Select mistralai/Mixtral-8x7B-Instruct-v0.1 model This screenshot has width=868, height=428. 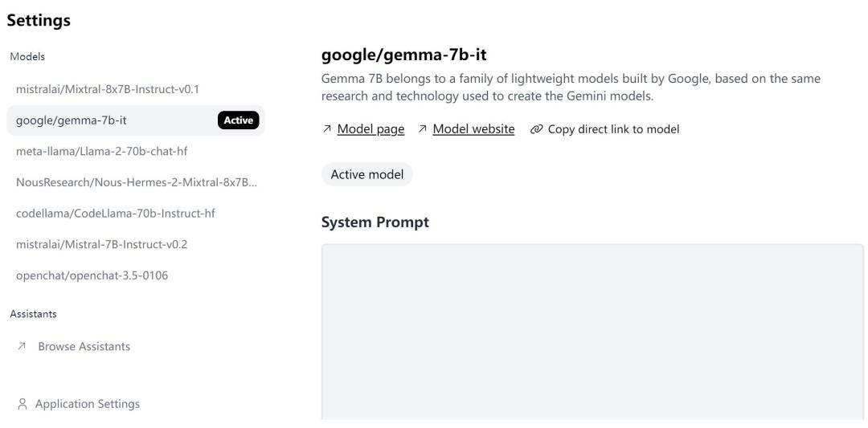(x=107, y=88)
